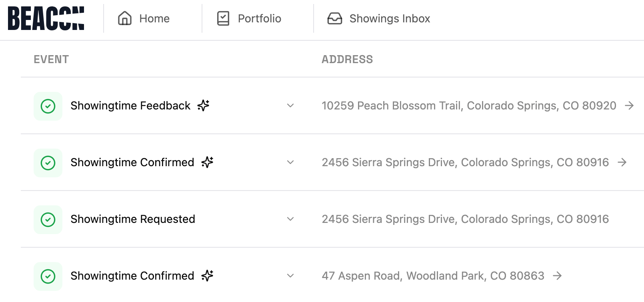Screen dimensions: 644x302
Task: Toggle the green check on the Aspen Road row
Action: (x=48, y=276)
